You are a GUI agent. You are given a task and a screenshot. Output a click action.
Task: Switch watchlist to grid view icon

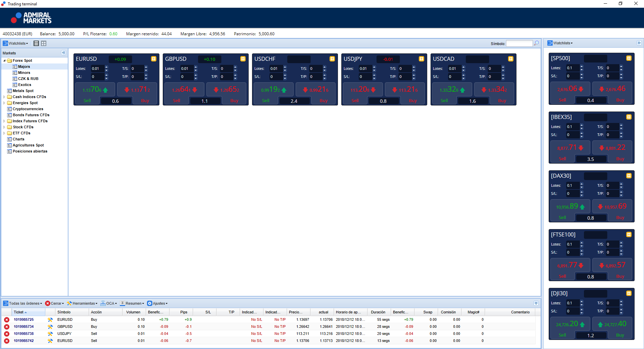point(44,43)
